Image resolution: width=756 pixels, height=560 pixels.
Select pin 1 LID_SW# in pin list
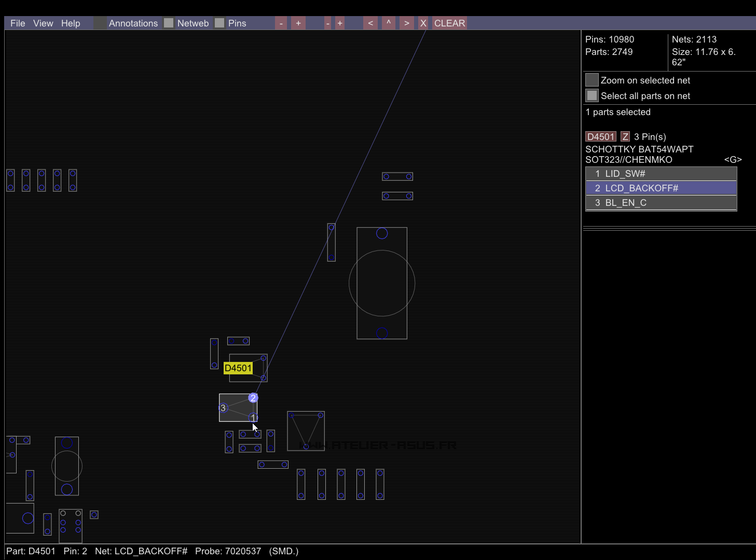tap(661, 174)
